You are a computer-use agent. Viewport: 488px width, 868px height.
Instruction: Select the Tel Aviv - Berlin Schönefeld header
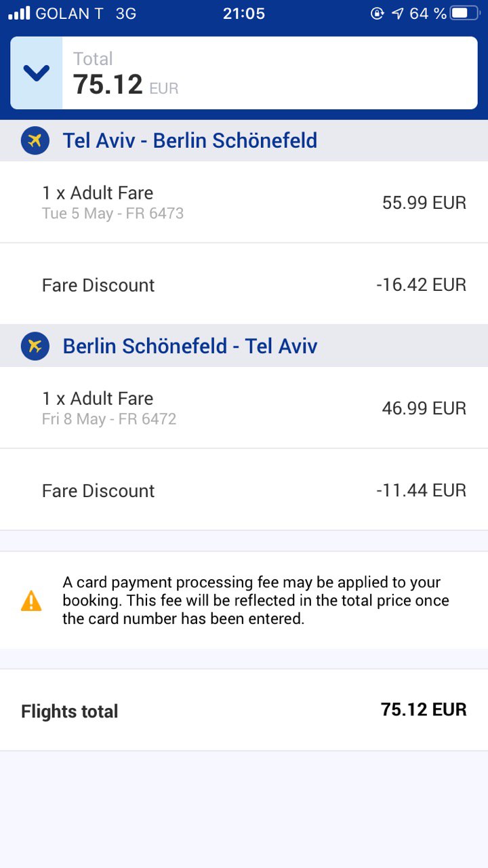pos(244,140)
